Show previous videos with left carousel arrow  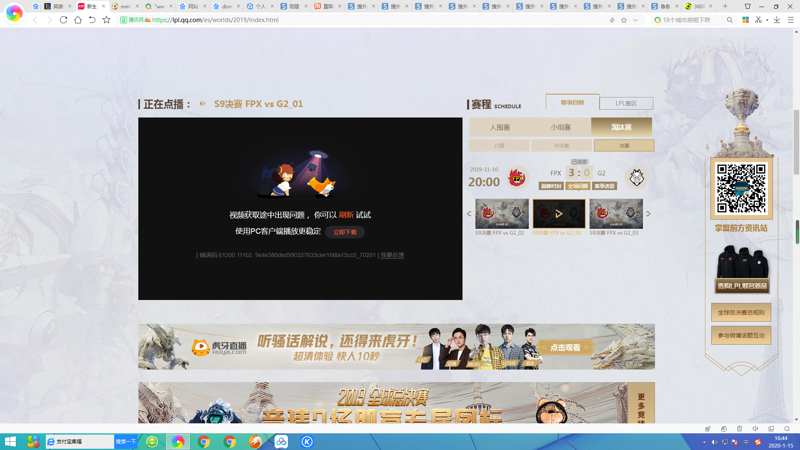469,214
